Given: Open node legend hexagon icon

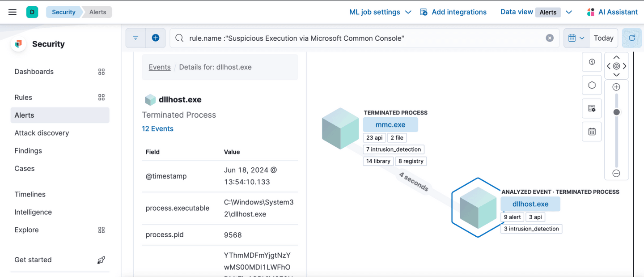Looking at the screenshot, I should pyautogui.click(x=592, y=85).
